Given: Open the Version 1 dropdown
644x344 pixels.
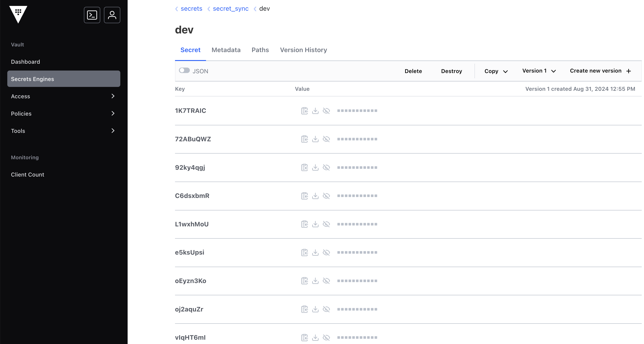Looking at the screenshot, I should (539, 71).
